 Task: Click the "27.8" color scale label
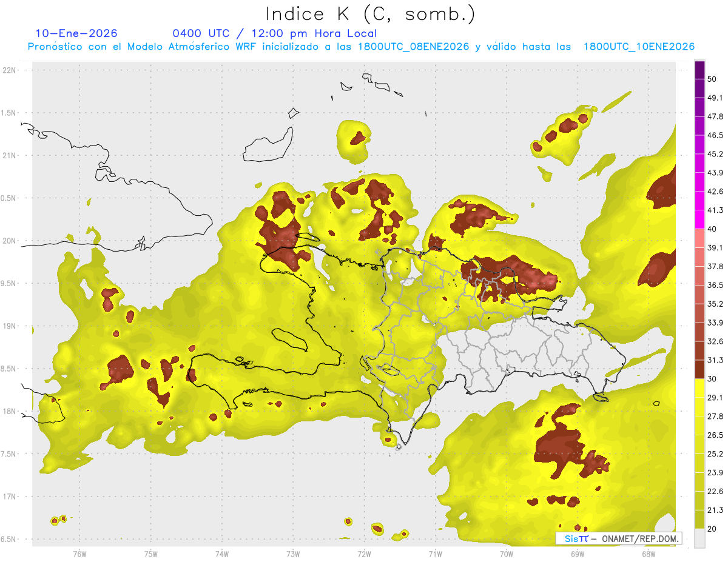pos(716,416)
